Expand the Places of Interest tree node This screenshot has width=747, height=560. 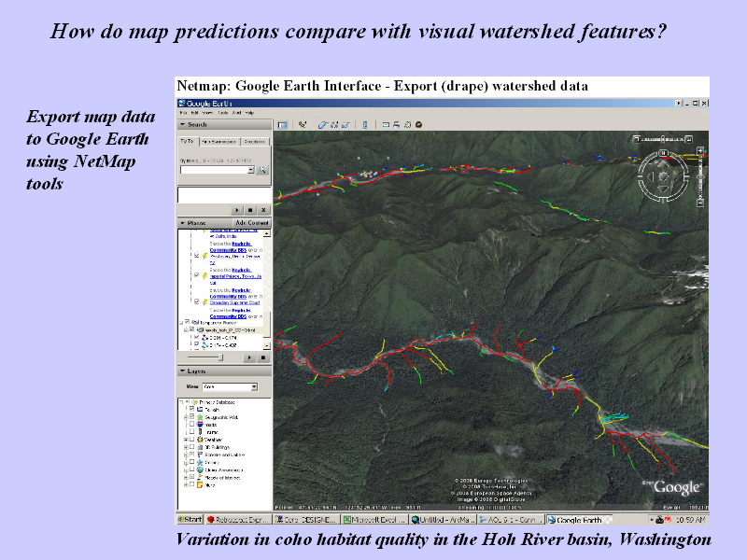[x=186, y=477]
